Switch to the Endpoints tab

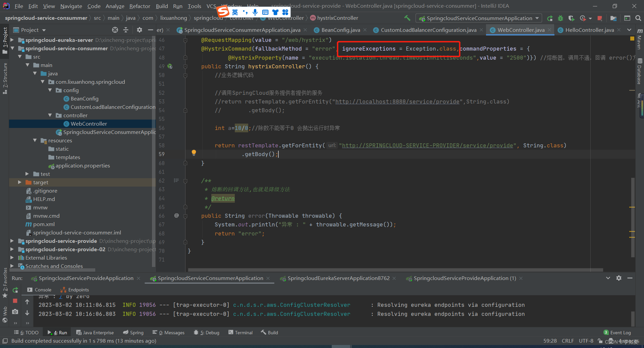point(74,290)
